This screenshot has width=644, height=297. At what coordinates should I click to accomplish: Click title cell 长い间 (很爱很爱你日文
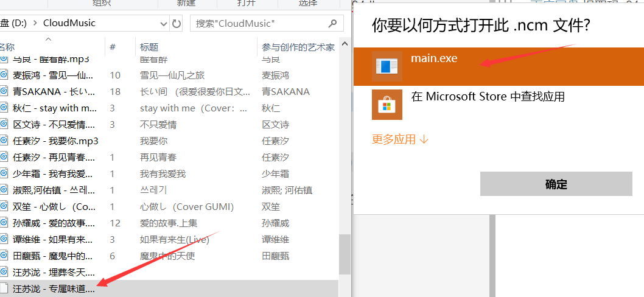tap(195, 92)
